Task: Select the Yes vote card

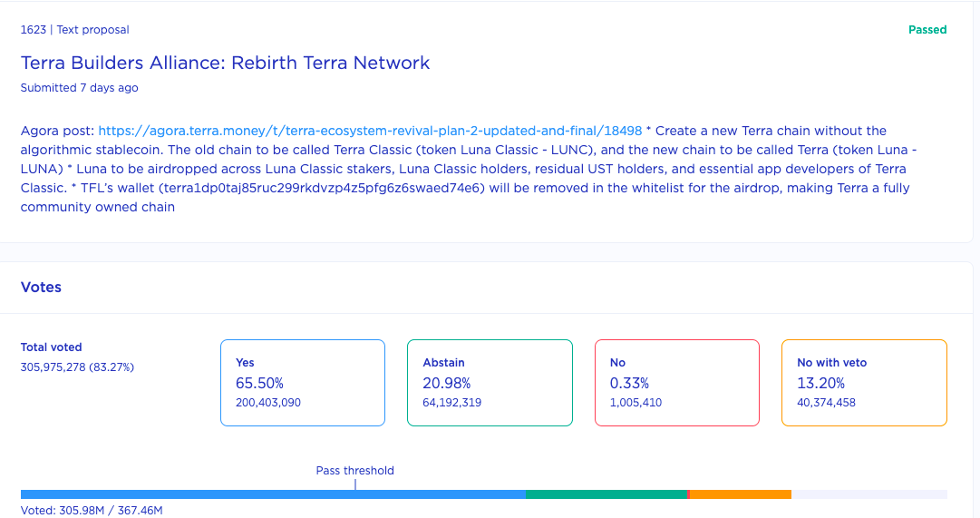Action: [x=302, y=383]
